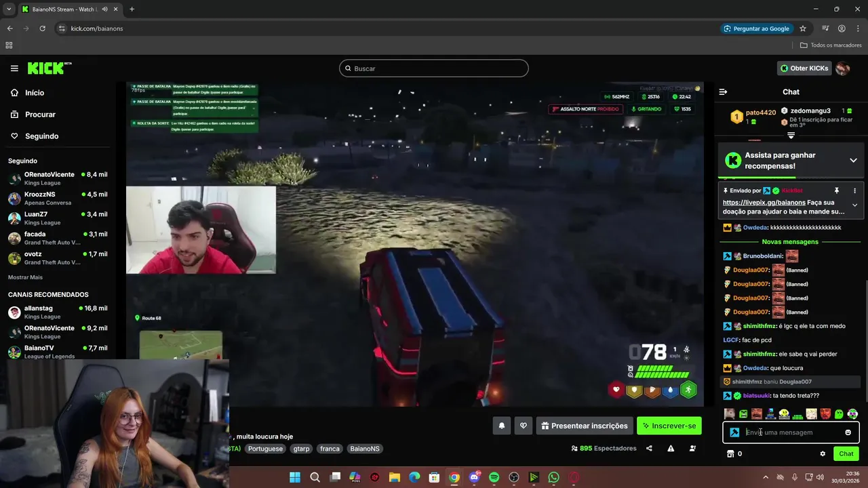This screenshot has height=488, width=868.
Task: Jump to Novas mensagens in chat
Action: click(x=790, y=241)
